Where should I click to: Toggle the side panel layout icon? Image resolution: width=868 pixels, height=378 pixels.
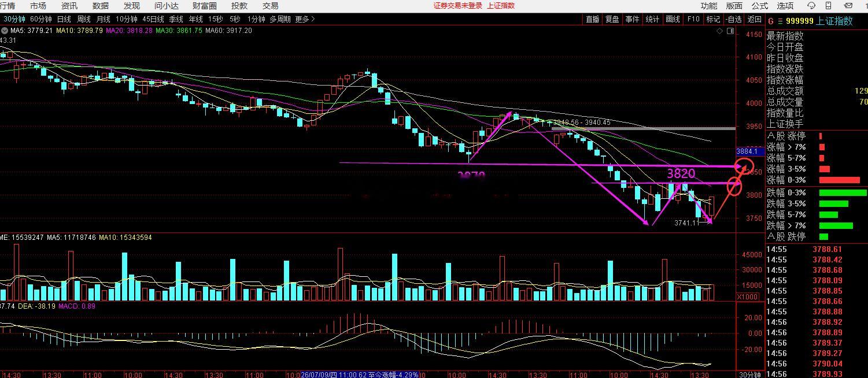coord(730,31)
